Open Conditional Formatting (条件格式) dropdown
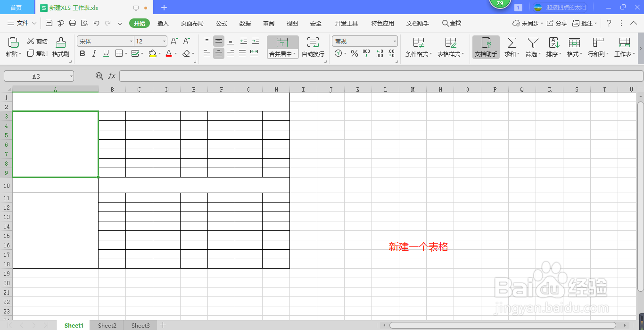644x330 pixels. 419,54
